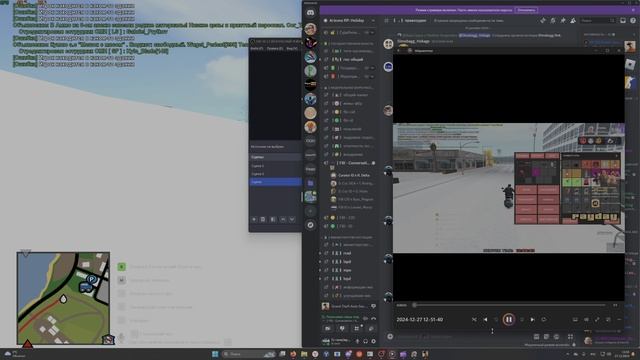640x360 pixels.
Task: Open Windows Start button on taskbar
Action: click(x=215, y=354)
